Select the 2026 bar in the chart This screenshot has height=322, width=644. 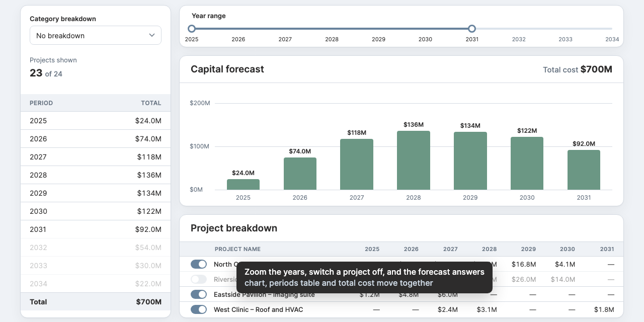coord(300,174)
